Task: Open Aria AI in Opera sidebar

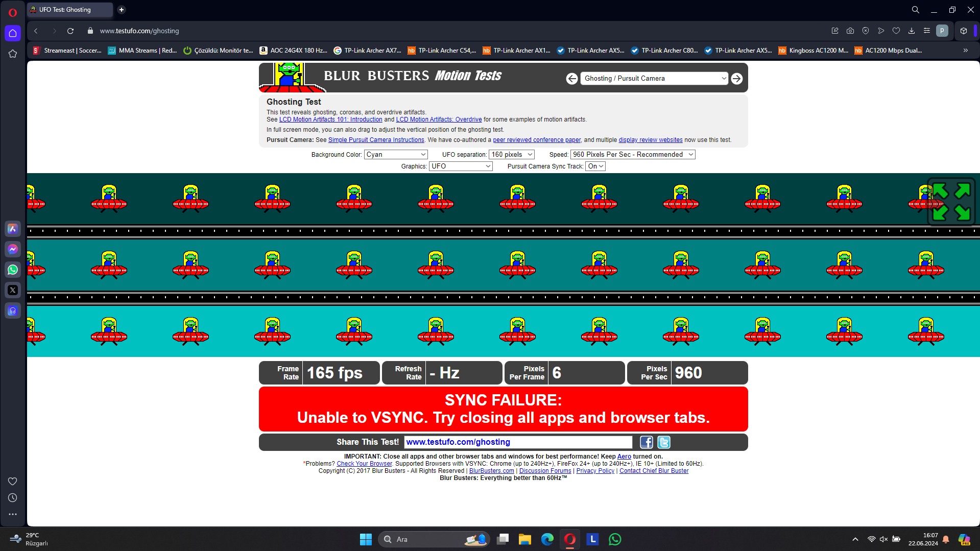Action: click(13, 229)
